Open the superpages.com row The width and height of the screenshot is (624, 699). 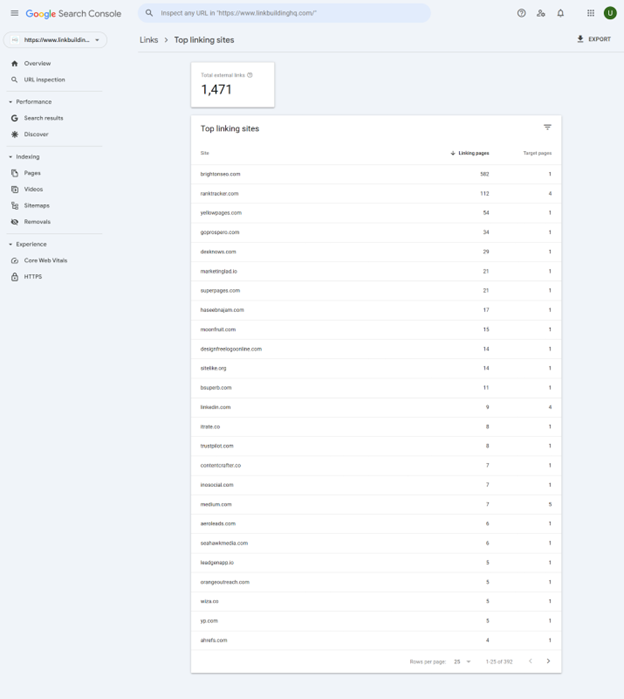coord(376,291)
